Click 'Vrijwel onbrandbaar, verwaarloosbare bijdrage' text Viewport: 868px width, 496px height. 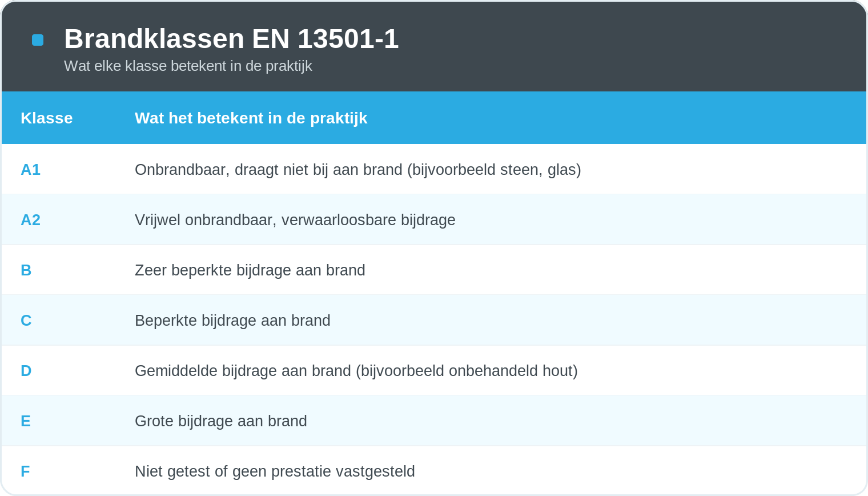point(295,220)
